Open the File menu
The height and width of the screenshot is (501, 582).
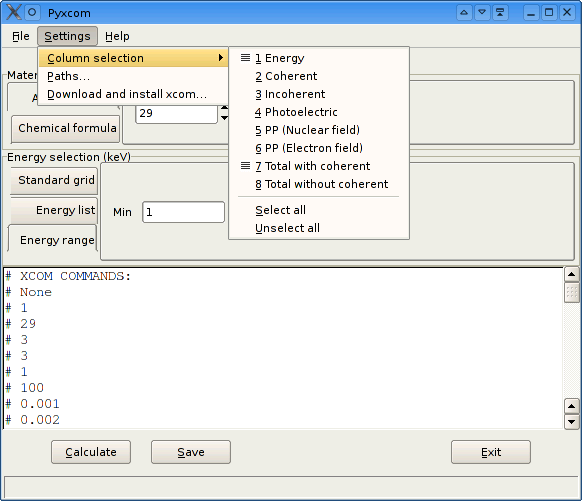point(20,36)
